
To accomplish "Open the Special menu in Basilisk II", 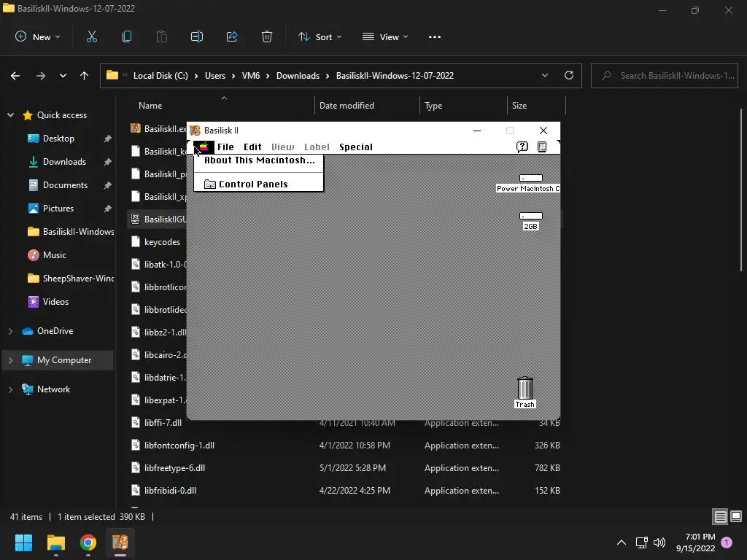I will [356, 147].
